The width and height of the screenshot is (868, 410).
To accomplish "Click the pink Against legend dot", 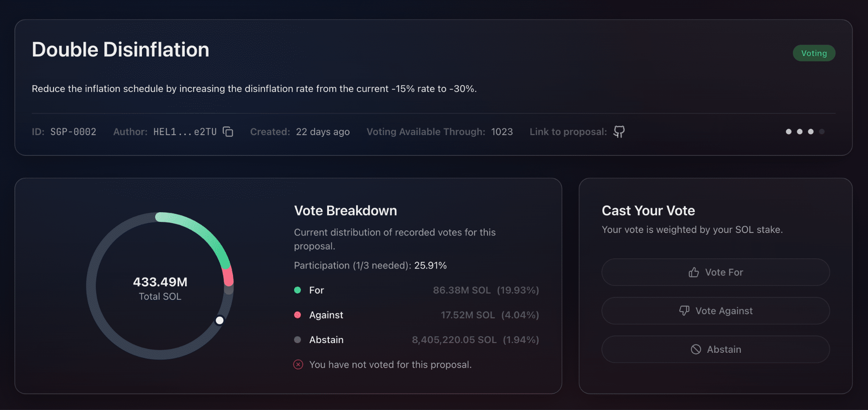I will (298, 315).
